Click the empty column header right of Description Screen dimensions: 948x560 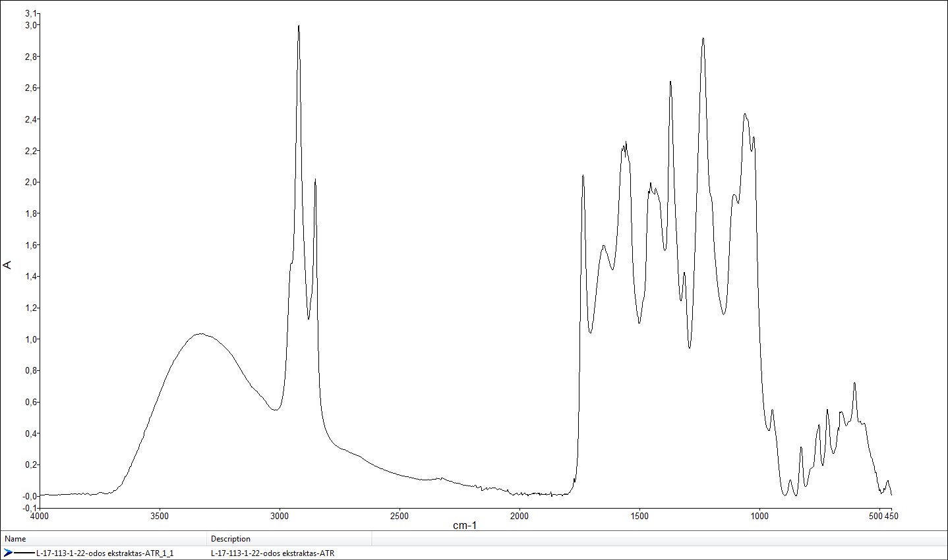[x=659, y=539]
